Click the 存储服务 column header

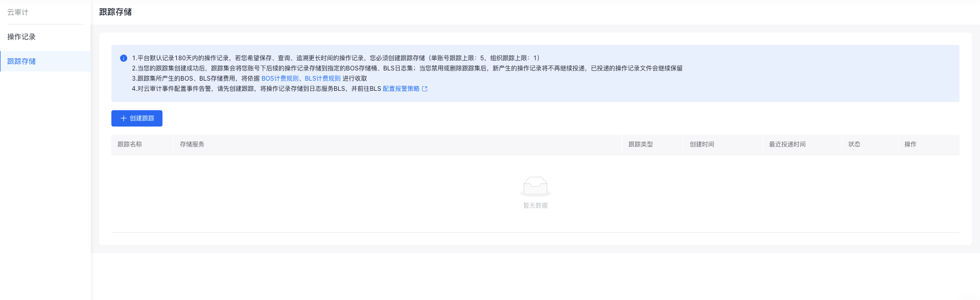(192, 144)
